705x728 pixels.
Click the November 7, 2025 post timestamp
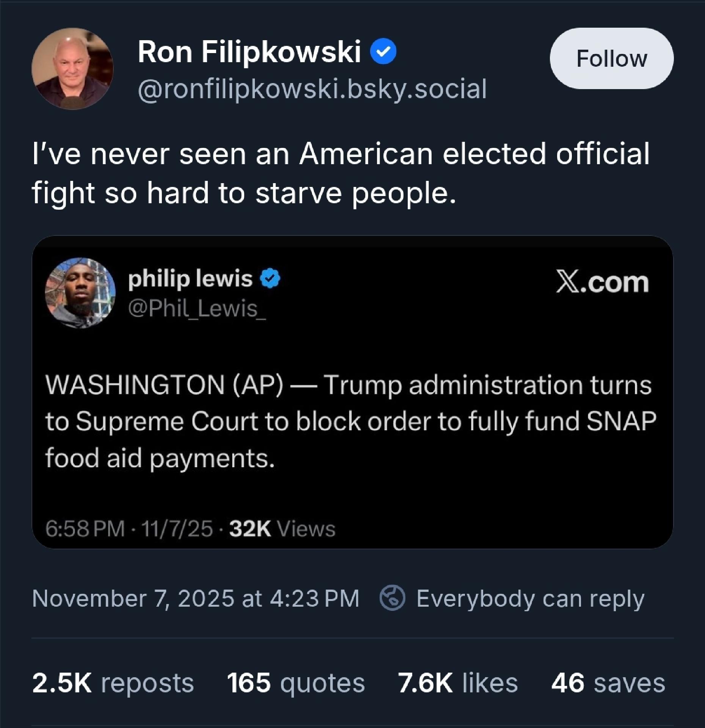195,599
